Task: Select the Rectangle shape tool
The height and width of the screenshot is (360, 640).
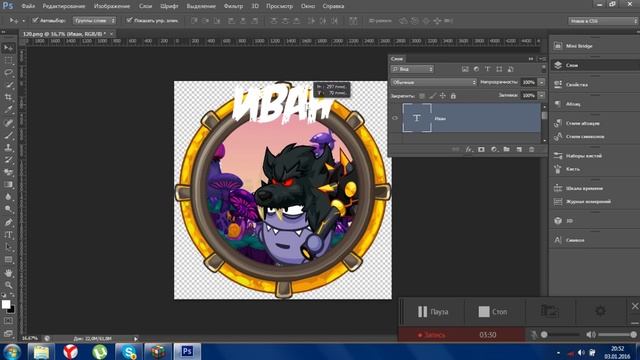Action: coord(8,260)
